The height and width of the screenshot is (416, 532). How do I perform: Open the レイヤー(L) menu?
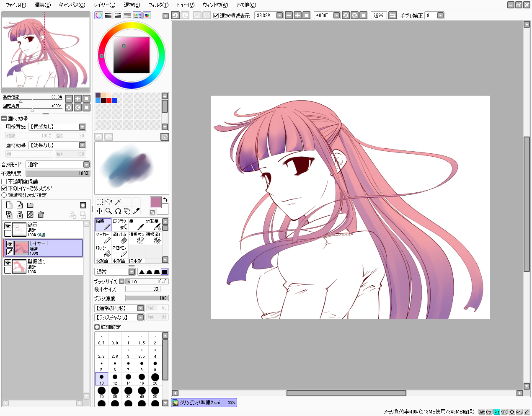point(105,5)
